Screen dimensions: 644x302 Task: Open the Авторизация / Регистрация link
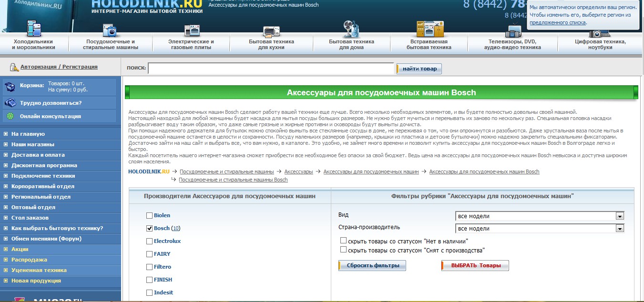click(59, 67)
